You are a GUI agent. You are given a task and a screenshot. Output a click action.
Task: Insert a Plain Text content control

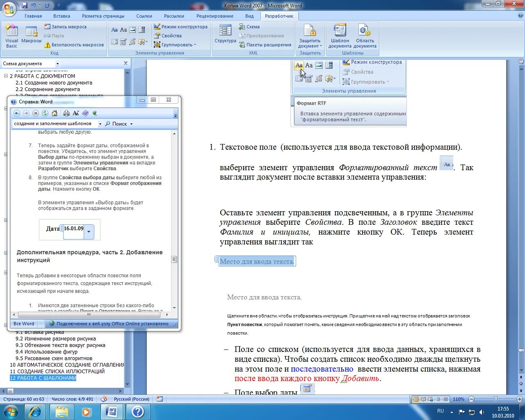pyautogui.click(x=123, y=30)
